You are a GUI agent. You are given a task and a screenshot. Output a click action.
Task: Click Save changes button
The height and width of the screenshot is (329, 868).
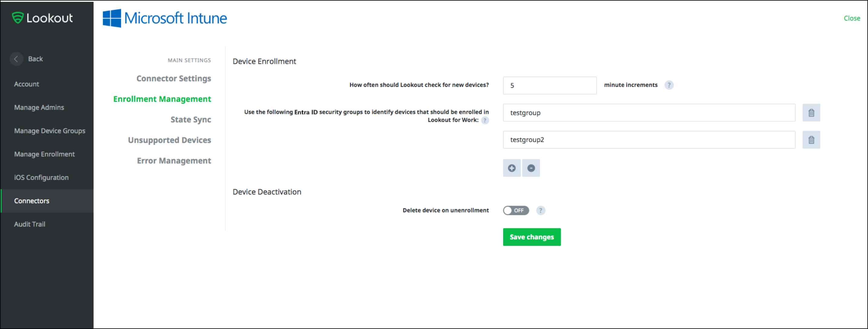point(532,236)
